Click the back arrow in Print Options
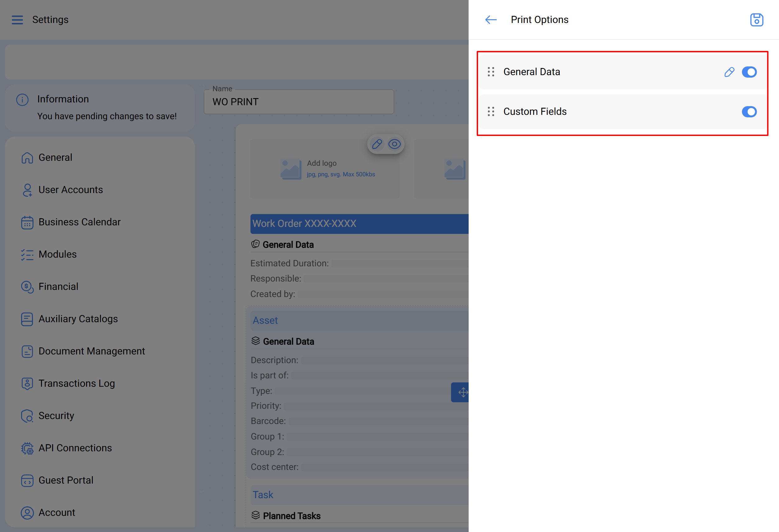 click(491, 20)
